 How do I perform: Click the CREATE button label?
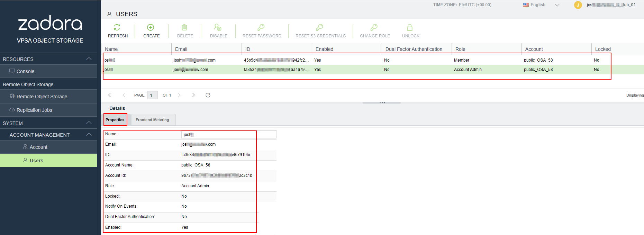pyautogui.click(x=152, y=36)
